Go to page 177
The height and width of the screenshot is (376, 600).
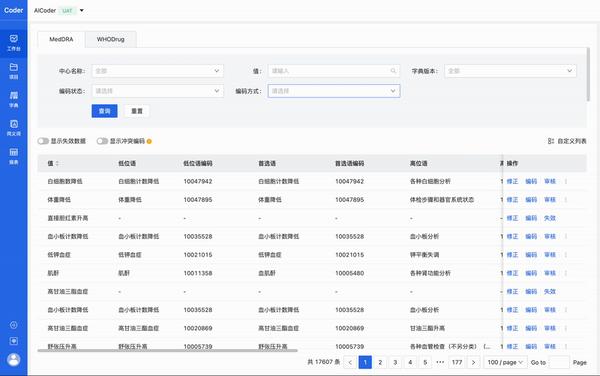(x=457, y=362)
